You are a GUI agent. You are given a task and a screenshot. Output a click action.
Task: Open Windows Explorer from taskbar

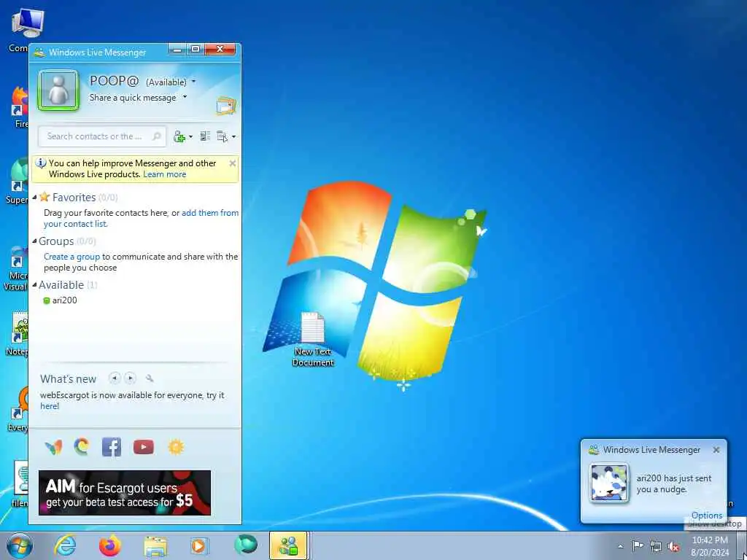coord(155,546)
